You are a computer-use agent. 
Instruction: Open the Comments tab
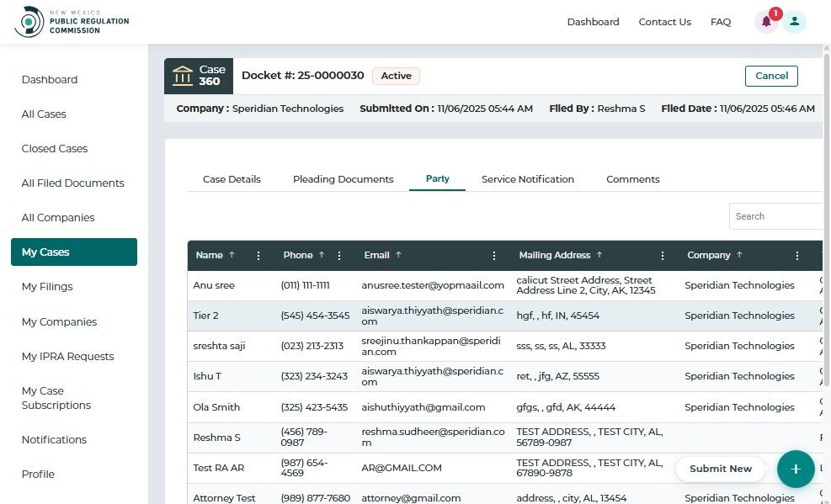click(x=633, y=179)
